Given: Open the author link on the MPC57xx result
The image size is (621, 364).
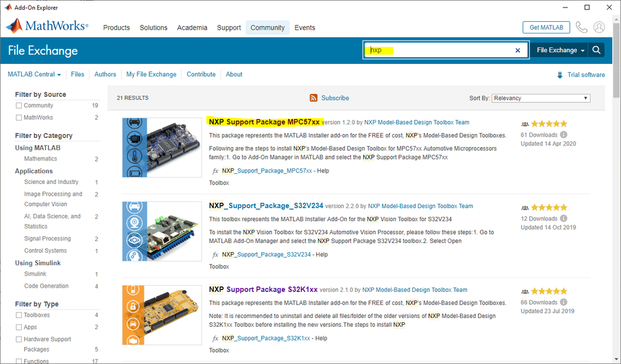Looking at the screenshot, I should pos(416,122).
